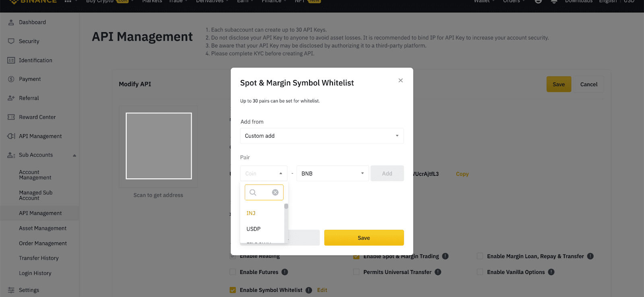
Task: Uncheck the Enable Symbol Whitelist checkbox
Action: coord(233,290)
